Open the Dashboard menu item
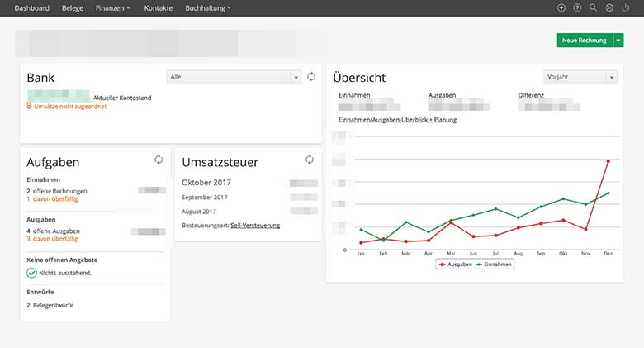The width and height of the screenshot is (644, 348). click(31, 7)
